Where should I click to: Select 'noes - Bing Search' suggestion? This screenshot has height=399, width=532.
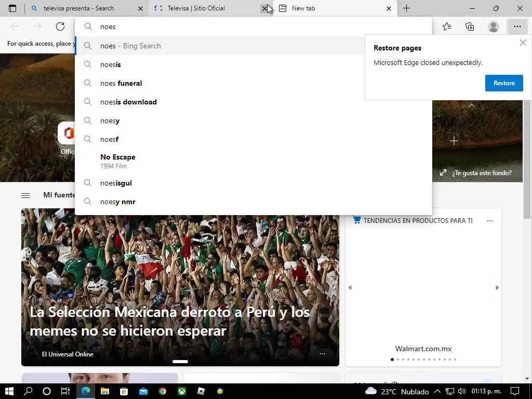coord(220,46)
